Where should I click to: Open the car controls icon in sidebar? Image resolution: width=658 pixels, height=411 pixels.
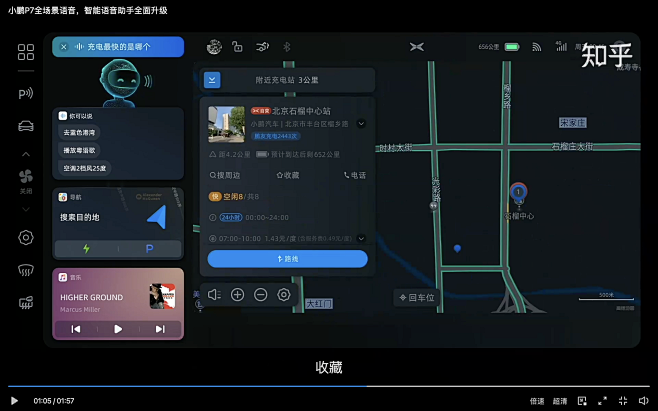pyautogui.click(x=26, y=126)
